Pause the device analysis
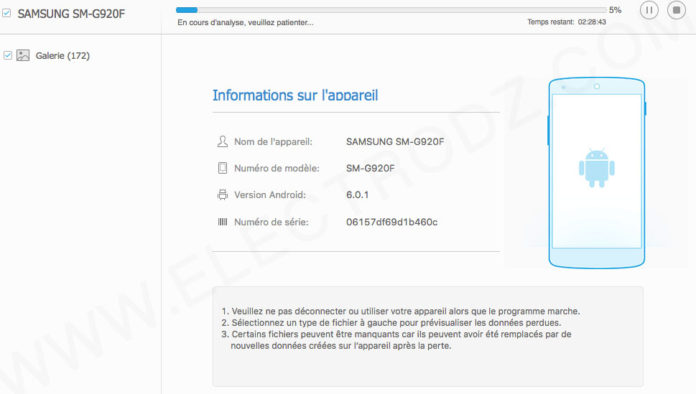This screenshot has height=394, width=696. [x=649, y=10]
